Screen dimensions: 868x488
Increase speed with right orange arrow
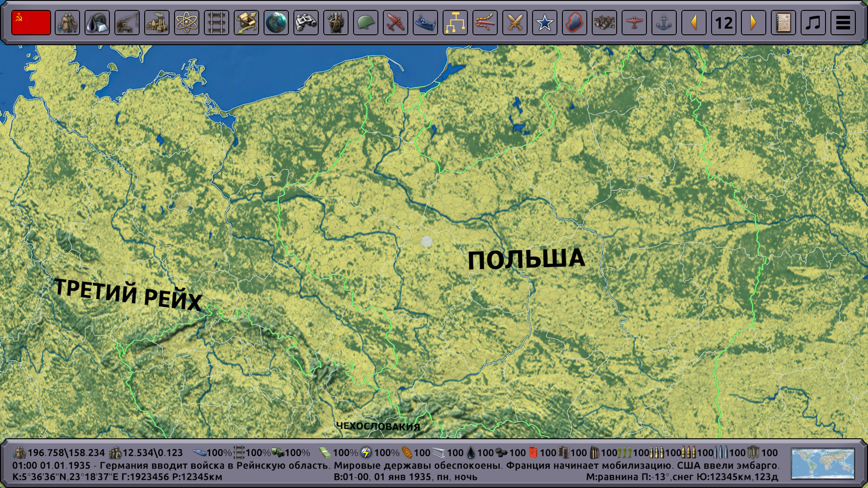pyautogui.click(x=754, y=23)
